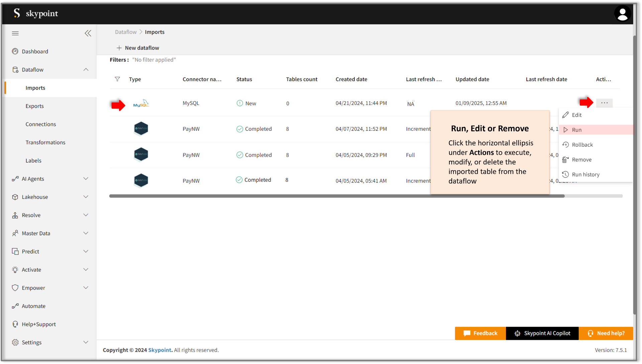This screenshot has width=642, height=364.
Task: Expand the Lakehouse menu
Action: coord(86,197)
